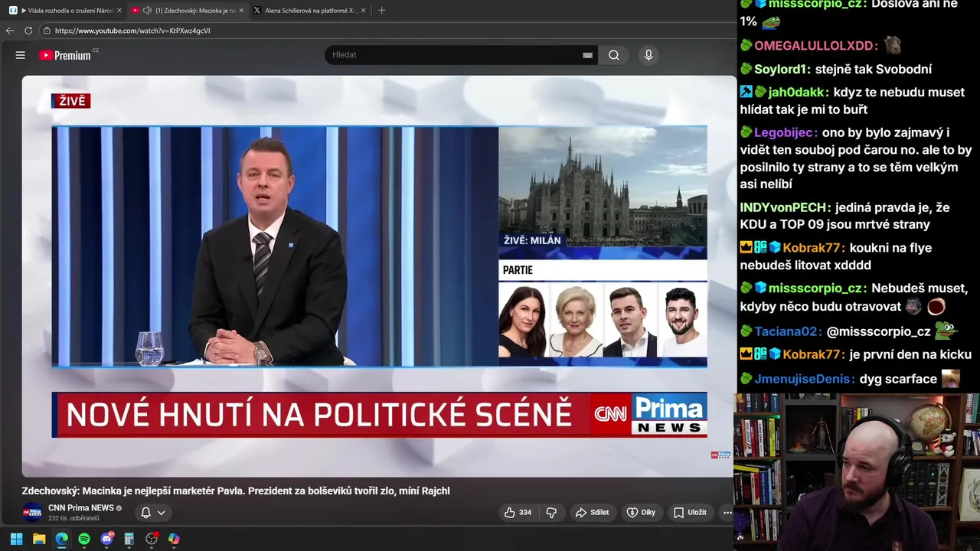
Task: Go back with browser back arrow
Action: click(10, 31)
